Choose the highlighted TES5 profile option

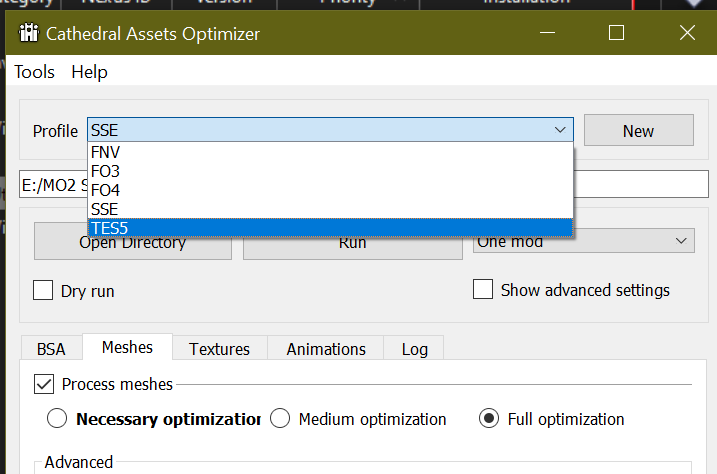330,228
